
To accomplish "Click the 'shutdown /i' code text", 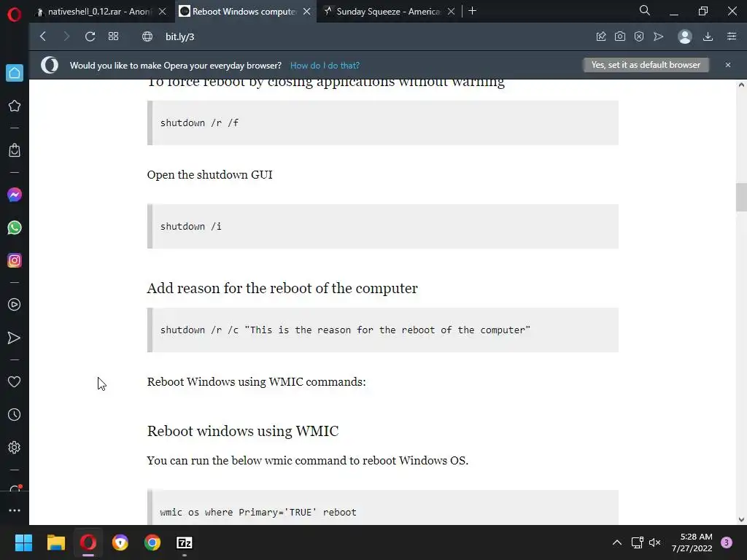I will [190, 226].
